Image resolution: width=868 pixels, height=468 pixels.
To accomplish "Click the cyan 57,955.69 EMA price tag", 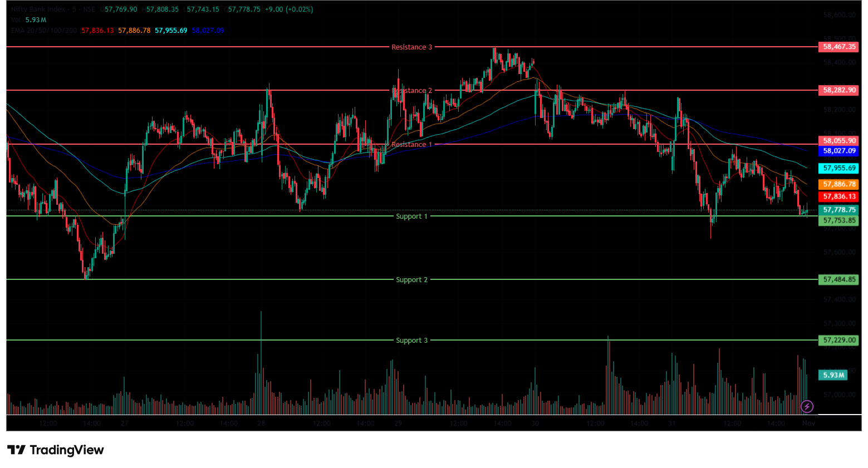I will (839, 168).
